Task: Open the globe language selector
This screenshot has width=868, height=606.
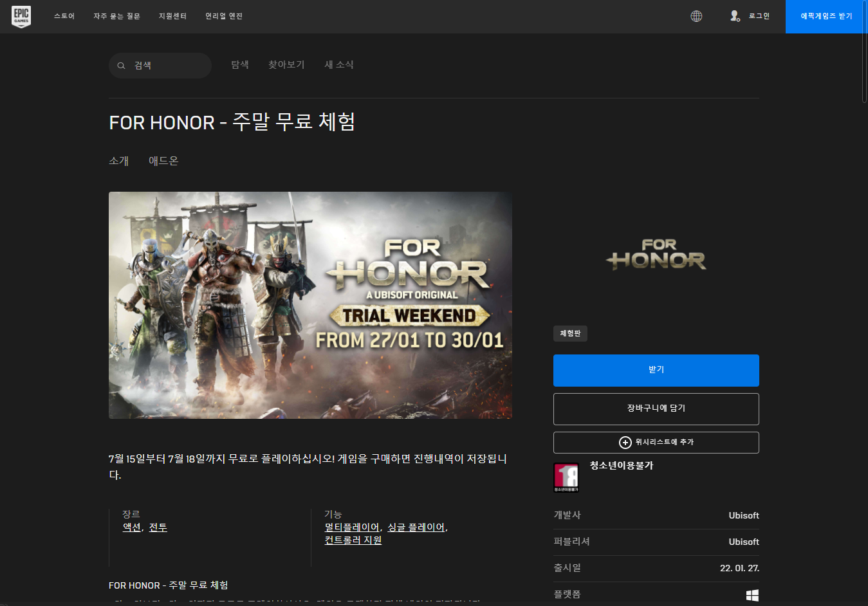Action: coord(696,16)
